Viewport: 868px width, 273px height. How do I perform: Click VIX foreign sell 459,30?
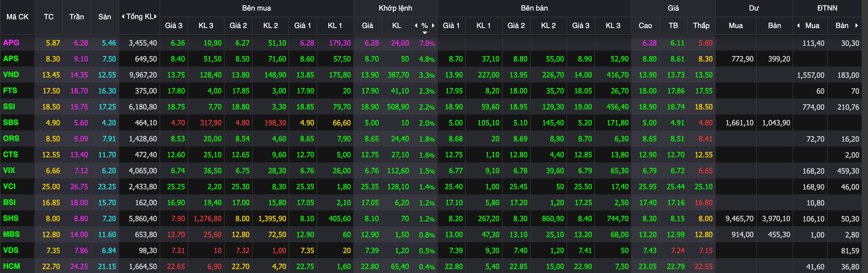(x=848, y=171)
